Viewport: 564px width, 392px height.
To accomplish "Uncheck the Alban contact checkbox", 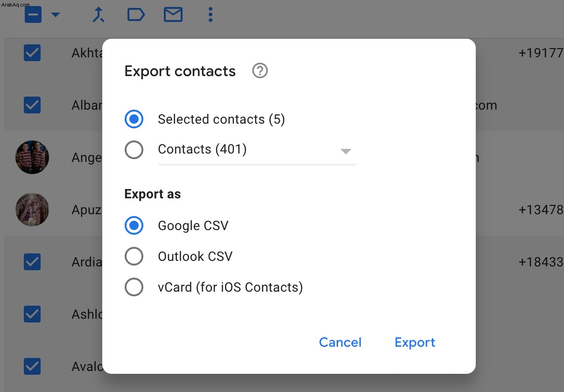I will point(32,105).
